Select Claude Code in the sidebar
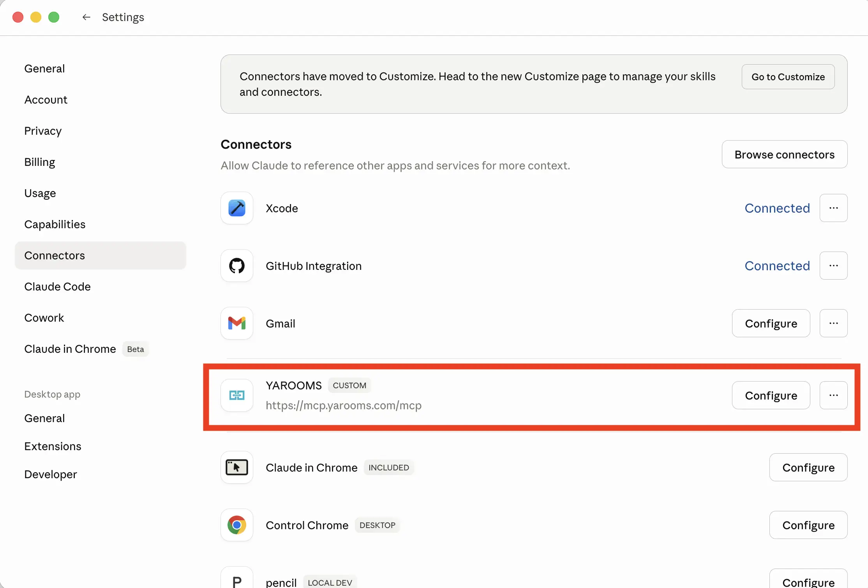Image resolution: width=868 pixels, height=588 pixels. 57,287
